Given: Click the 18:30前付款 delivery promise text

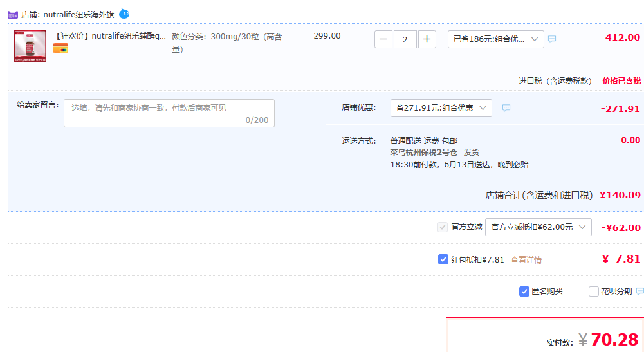Looking at the screenshot, I should coord(459,165).
